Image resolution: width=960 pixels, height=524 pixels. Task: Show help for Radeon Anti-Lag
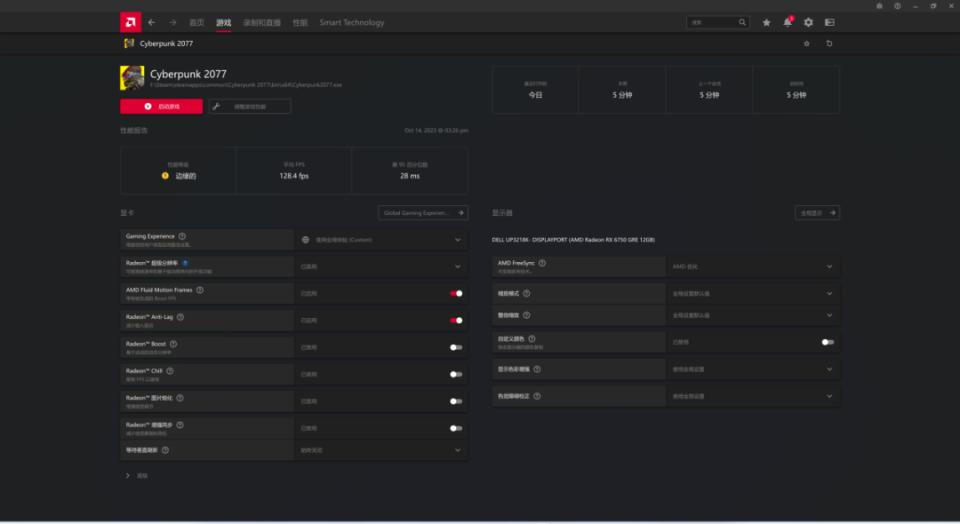(x=180, y=317)
